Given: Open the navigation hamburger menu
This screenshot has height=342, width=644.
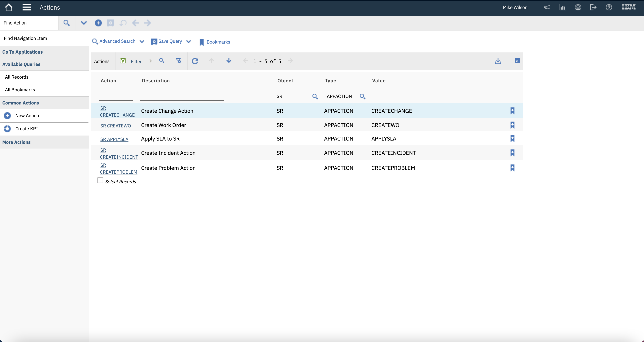Looking at the screenshot, I should [27, 7].
